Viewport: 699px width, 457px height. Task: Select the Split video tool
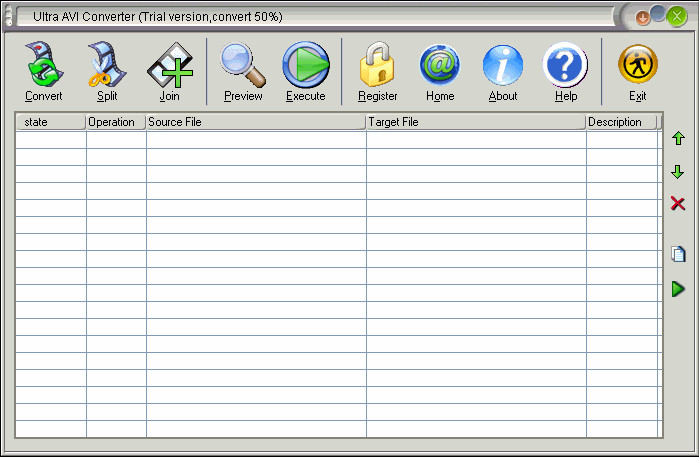(107, 71)
